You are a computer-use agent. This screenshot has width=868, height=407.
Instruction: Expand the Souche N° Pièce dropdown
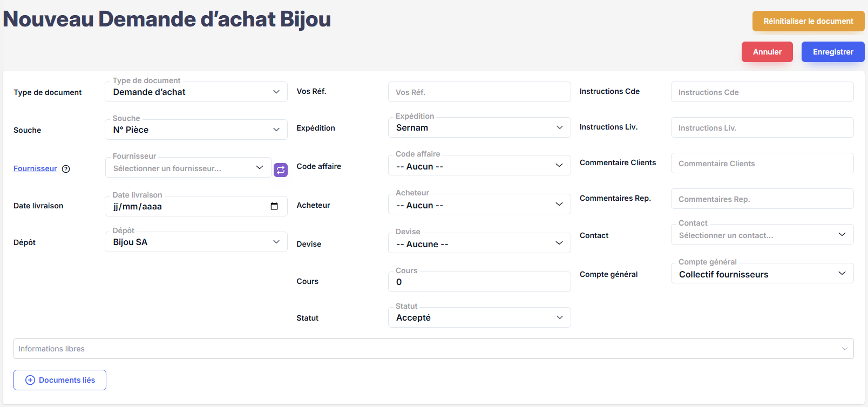point(196,130)
